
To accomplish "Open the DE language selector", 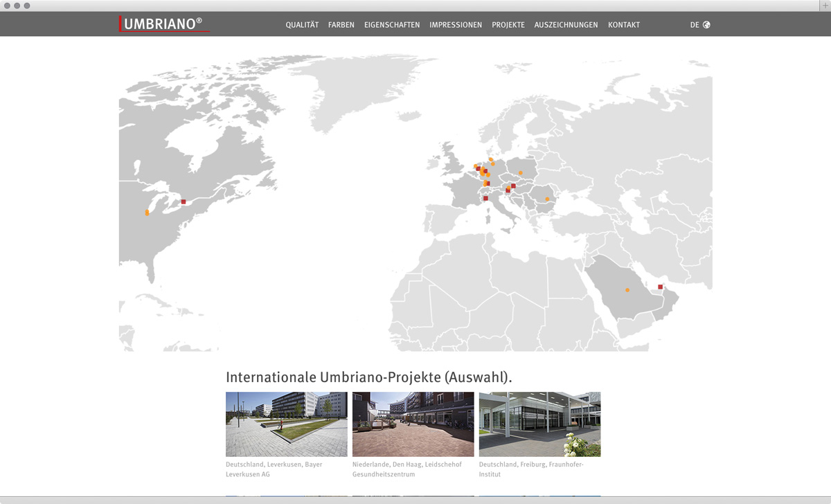I will (695, 25).
